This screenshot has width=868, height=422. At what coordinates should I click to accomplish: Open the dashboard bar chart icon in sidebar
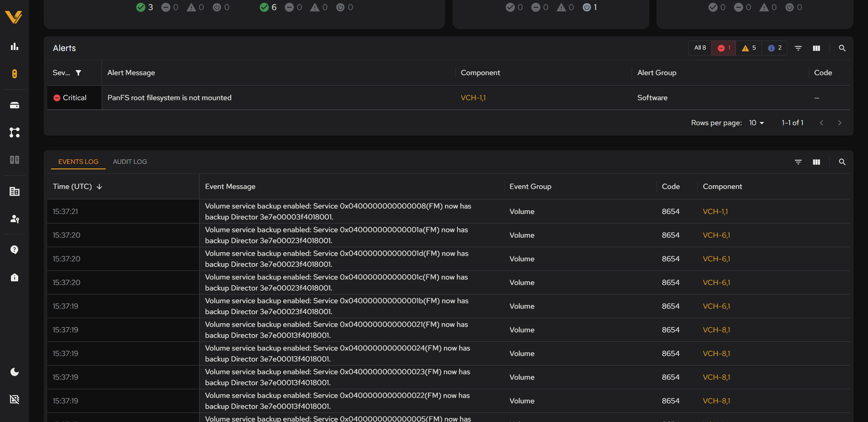(x=15, y=46)
